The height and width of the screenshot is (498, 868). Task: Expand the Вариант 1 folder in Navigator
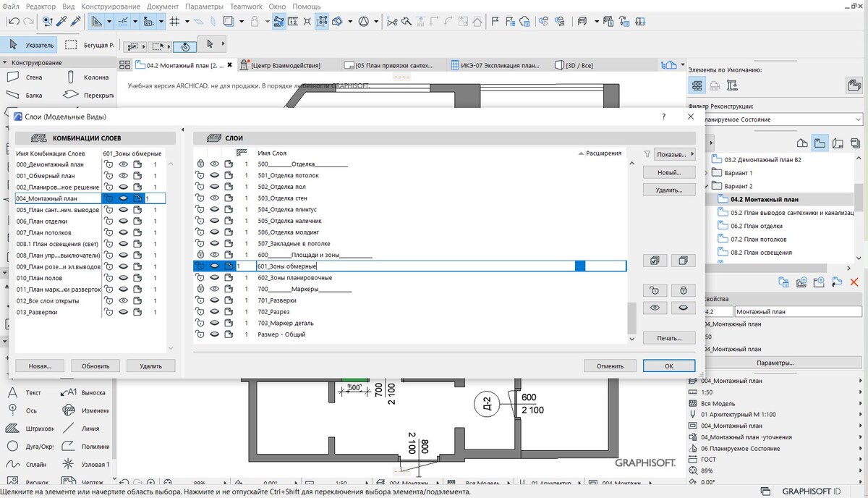coord(707,173)
